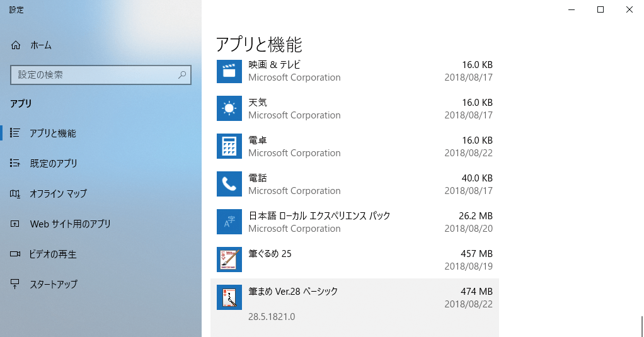Screen dimensions: 644x337
Task: Maximize the 設定 window
Action: tap(600, 9)
